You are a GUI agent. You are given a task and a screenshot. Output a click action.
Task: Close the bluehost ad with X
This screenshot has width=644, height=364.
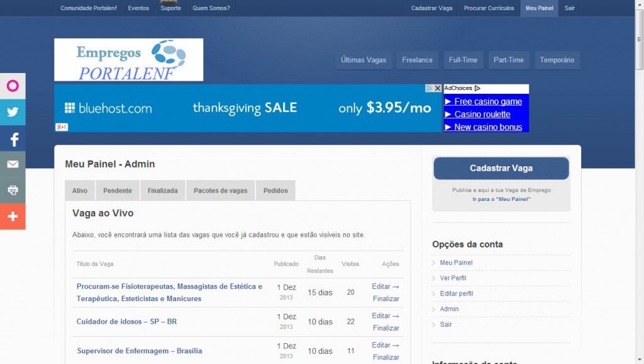pyautogui.click(x=438, y=88)
